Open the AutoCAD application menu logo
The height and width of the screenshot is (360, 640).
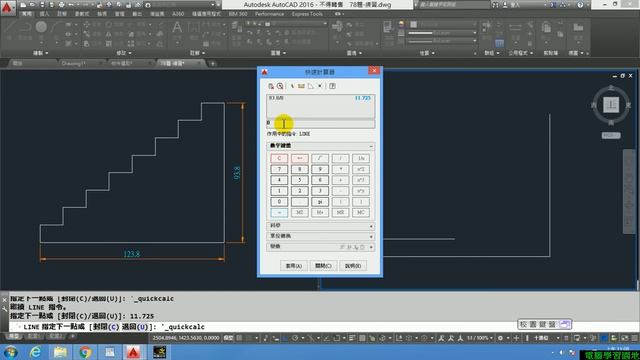click(x=7, y=7)
